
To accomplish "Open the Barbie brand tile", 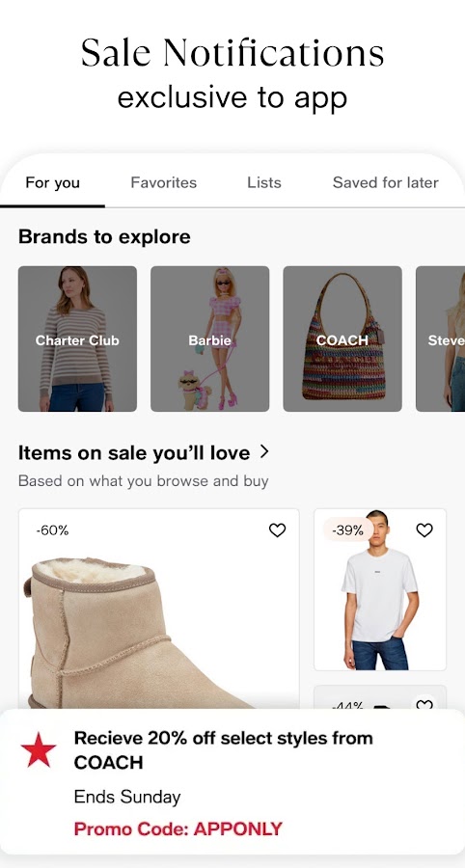I will coord(209,339).
